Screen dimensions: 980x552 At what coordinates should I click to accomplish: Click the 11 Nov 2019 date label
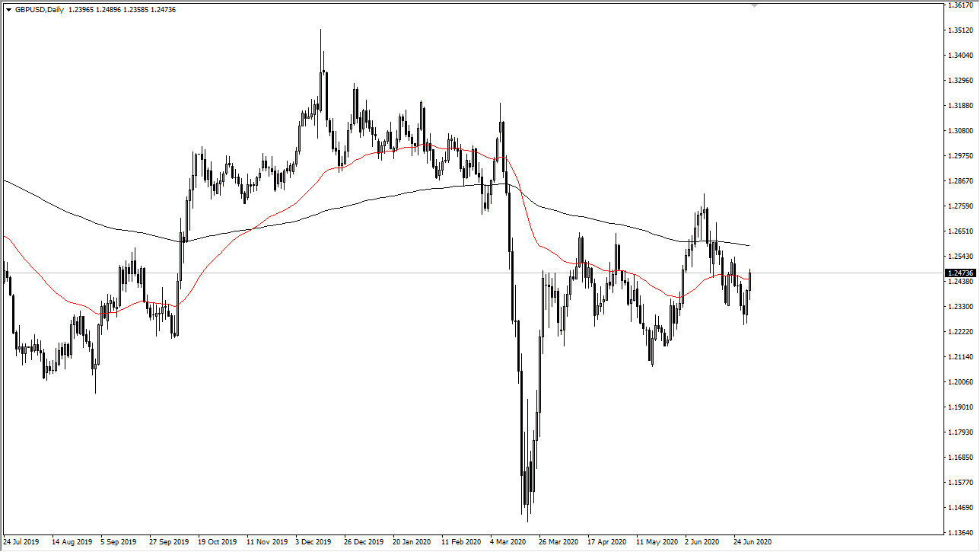click(x=266, y=543)
